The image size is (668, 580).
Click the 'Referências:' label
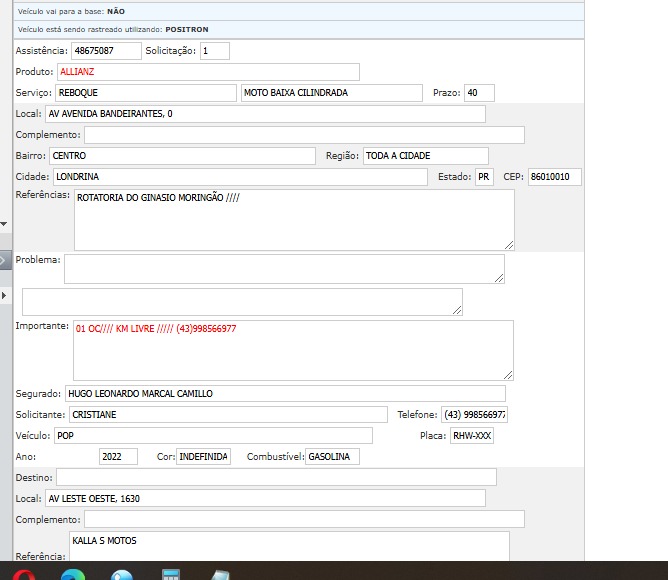tap(43, 195)
